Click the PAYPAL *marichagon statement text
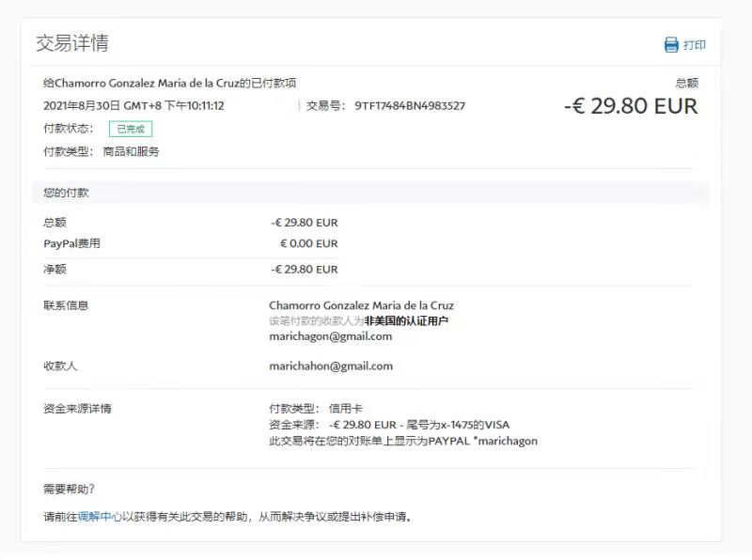752x560 pixels. [482, 441]
